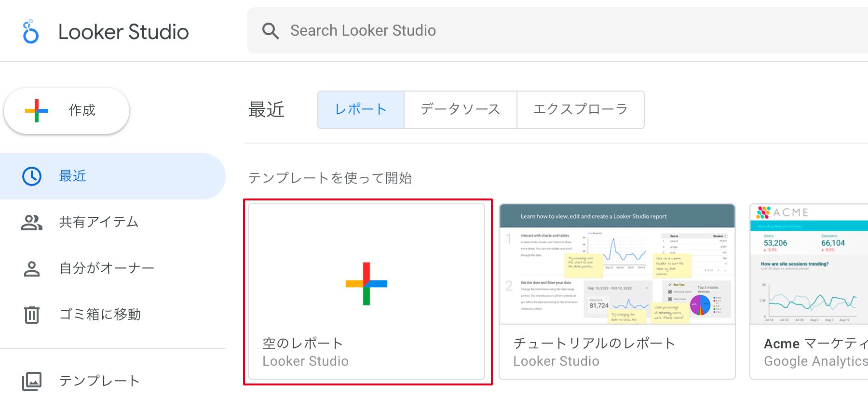This screenshot has height=397, width=868.
Task: Open the チュートリアルのレポート template thumbnail
Action: (x=617, y=264)
